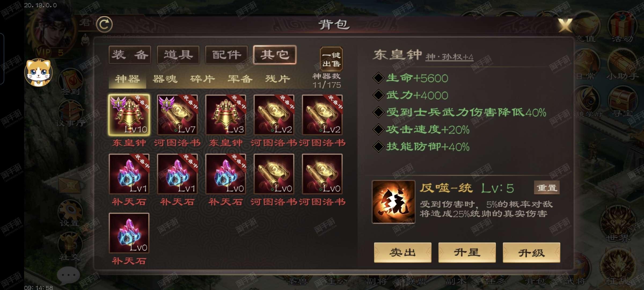
Task: Tap the 反噬-统 skill icon
Action: tap(393, 202)
